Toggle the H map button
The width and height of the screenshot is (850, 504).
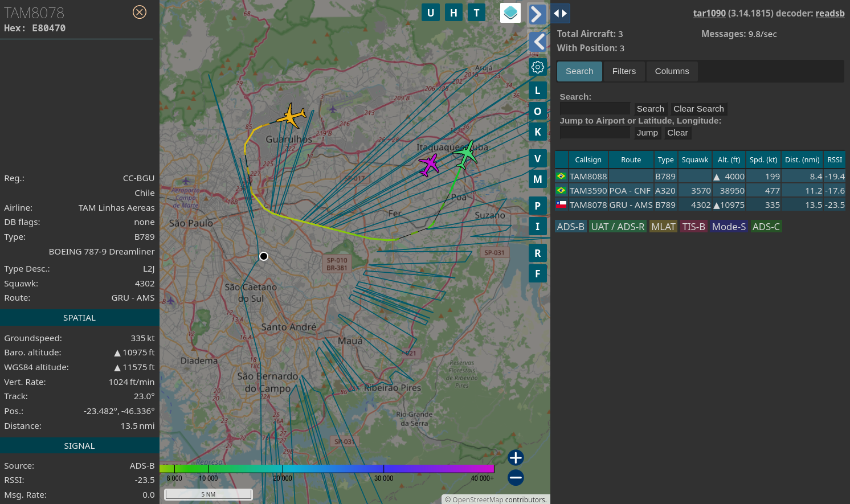coord(453,13)
